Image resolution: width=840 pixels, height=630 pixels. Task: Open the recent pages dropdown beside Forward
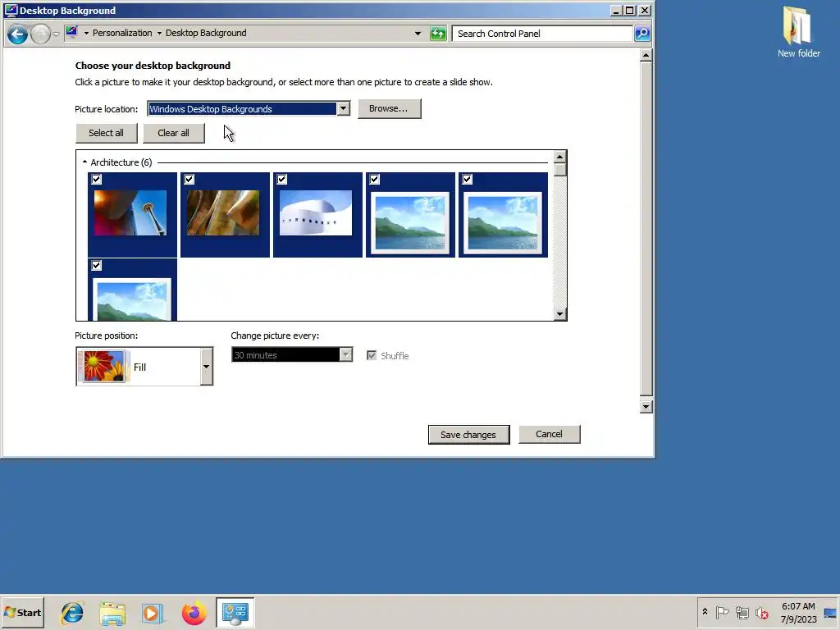[56, 34]
